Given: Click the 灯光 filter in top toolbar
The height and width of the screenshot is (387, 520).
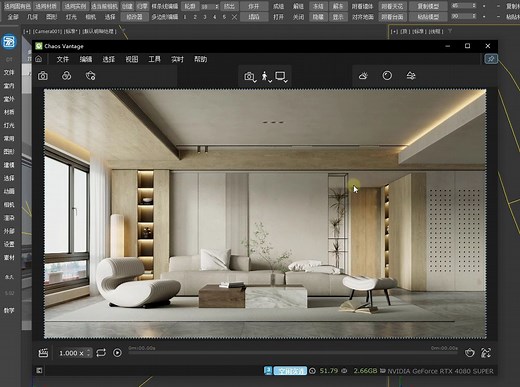Looking at the screenshot, I should (71, 17).
